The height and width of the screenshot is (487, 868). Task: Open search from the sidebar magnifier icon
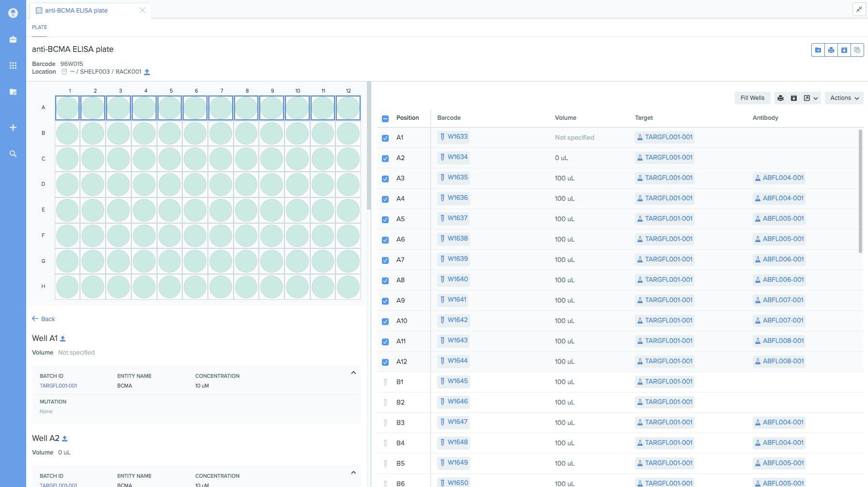pos(13,154)
